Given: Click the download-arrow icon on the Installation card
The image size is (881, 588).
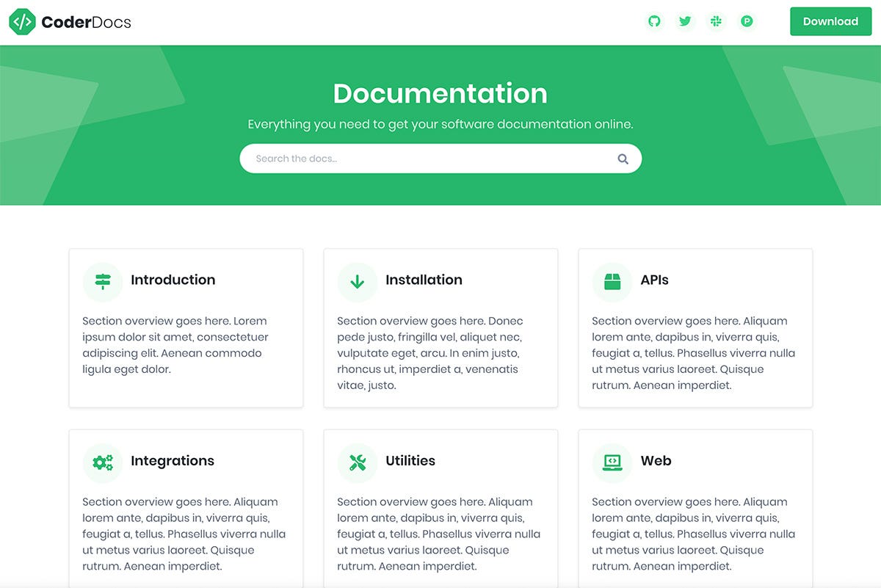Looking at the screenshot, I should (357, 281).
